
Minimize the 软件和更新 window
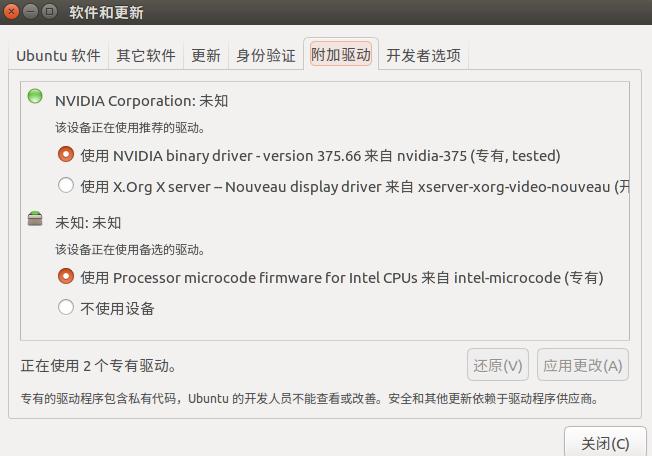point(30,11)
